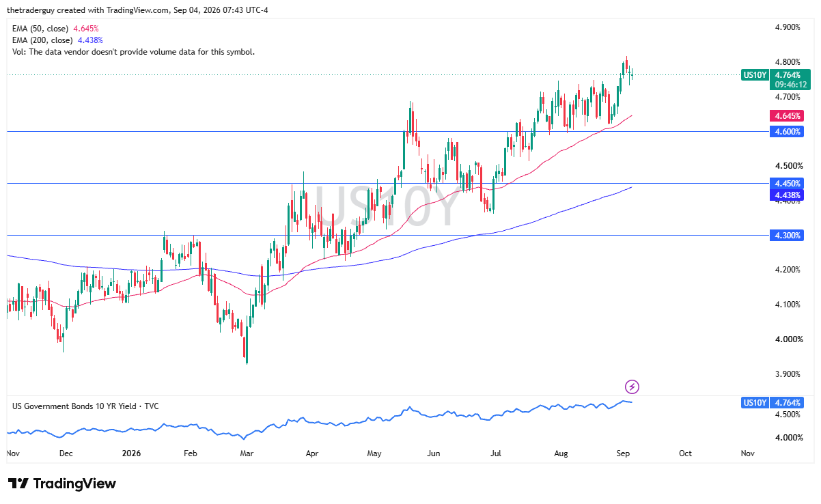Click the May label on the time axis
This screenshot has width=821, height=504.
(x=375, y=453)
